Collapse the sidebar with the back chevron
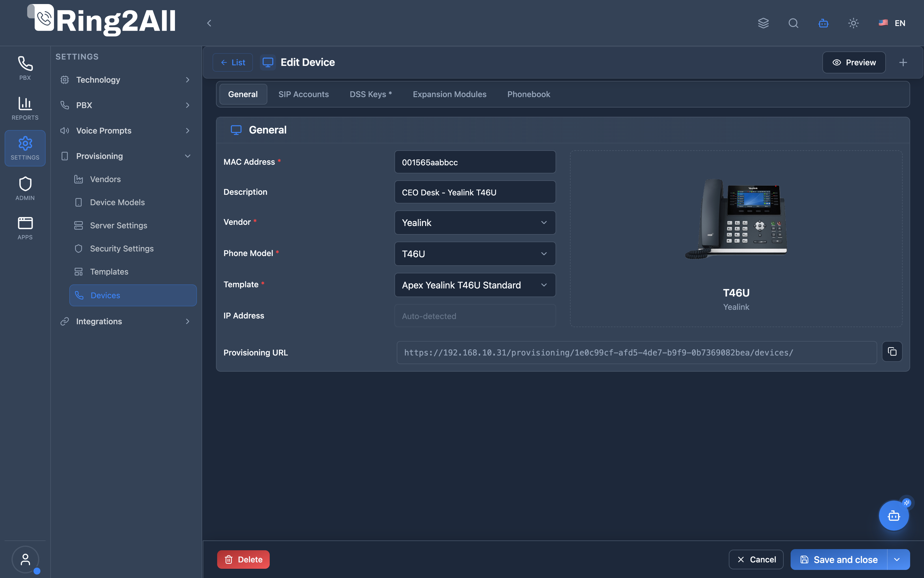 click(209, 23)
